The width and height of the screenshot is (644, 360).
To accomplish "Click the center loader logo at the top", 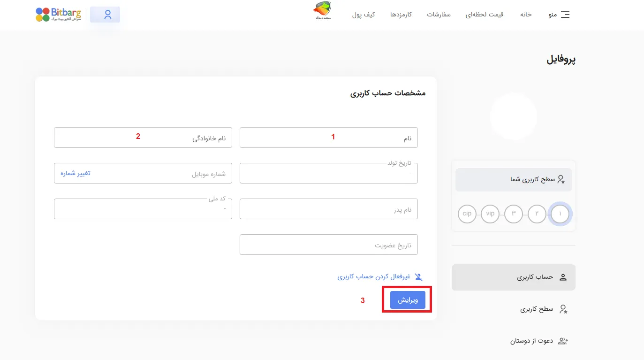I will pyautogui.click(x=322, y=9).
